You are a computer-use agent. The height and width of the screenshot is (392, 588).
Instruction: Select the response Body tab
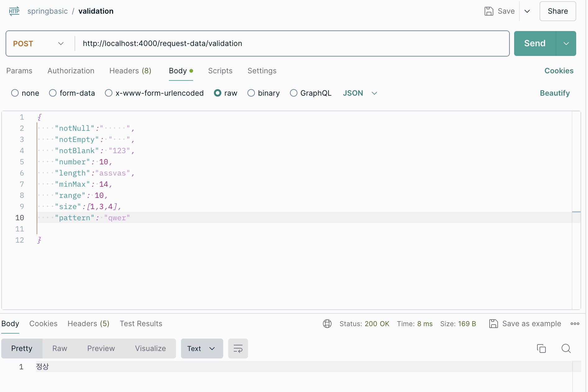[10, 324]
